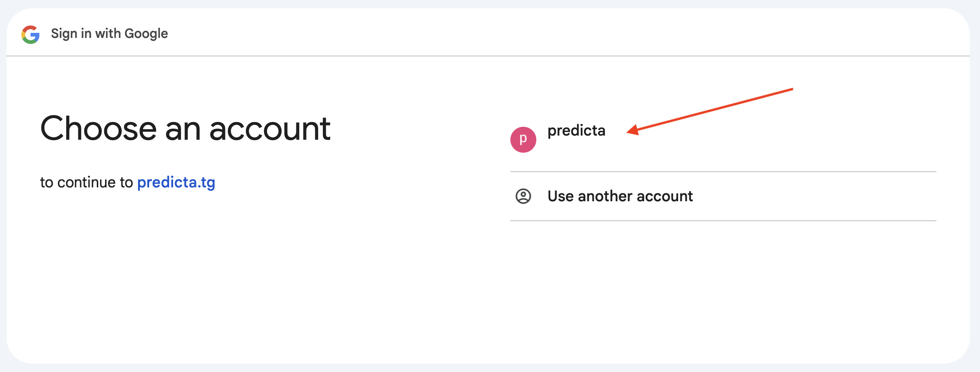Click the Google "G" logo
Image resolution: width=980 pixels, height=372 pixels.
pos(31,34)
